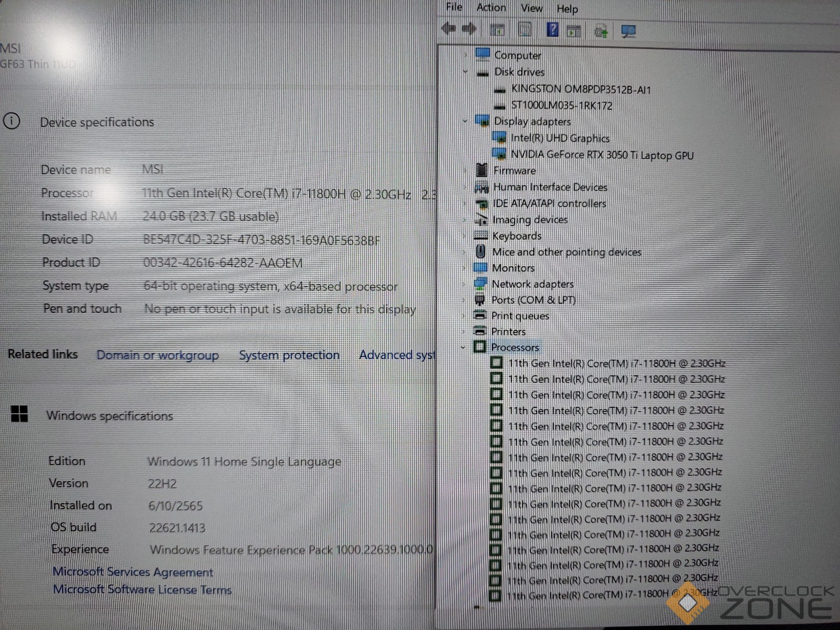Select the Mice and other pointing devices icon
The height and width of the screenshot is (630, 840).
(480, 251)
